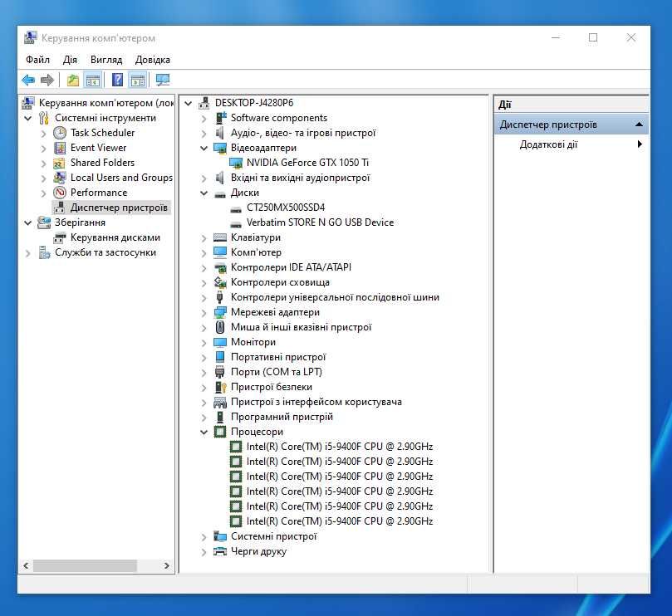Click the left tree horizontal scrollbar thumb
Screen dimensions: 672x616
click(x=85, y=566)
